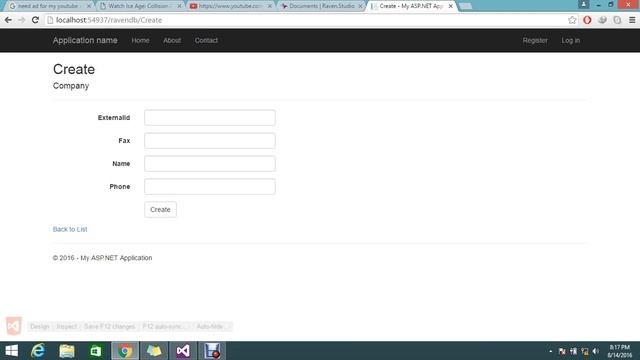Click the Visual Studio Browser Link logo
Screen dimensions: 640x360
click(13, 326)
